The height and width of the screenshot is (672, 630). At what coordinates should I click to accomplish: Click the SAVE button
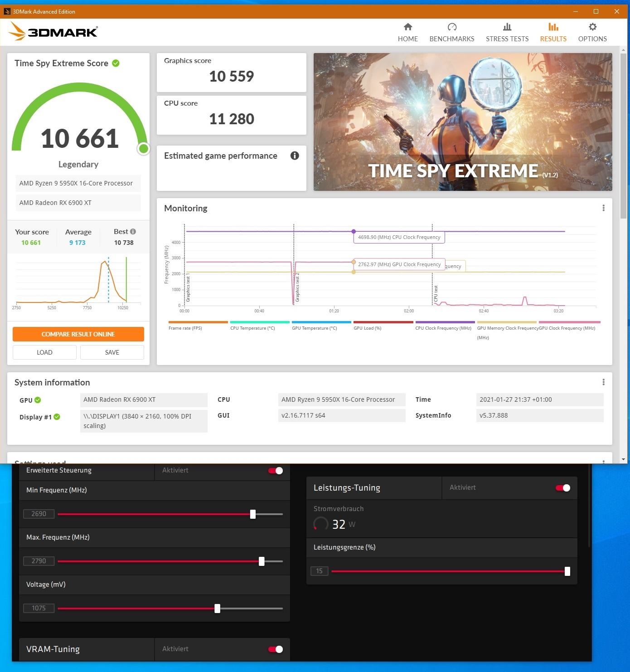tap(112, 352)
